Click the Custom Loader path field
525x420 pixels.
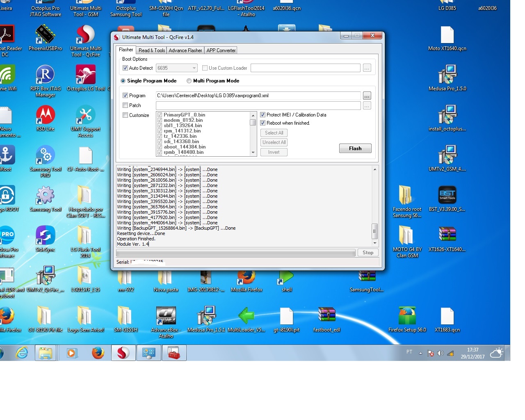point(306,68)
